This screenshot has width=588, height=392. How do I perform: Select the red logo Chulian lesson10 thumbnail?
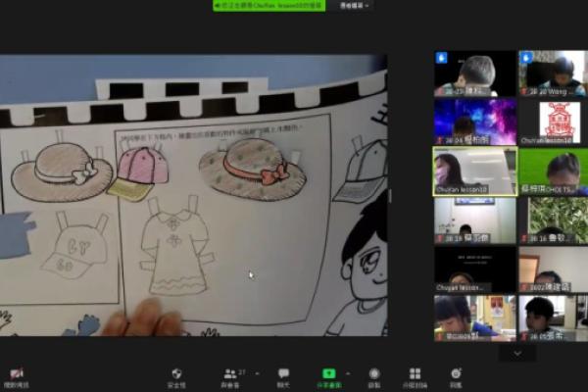pos(557,122)
